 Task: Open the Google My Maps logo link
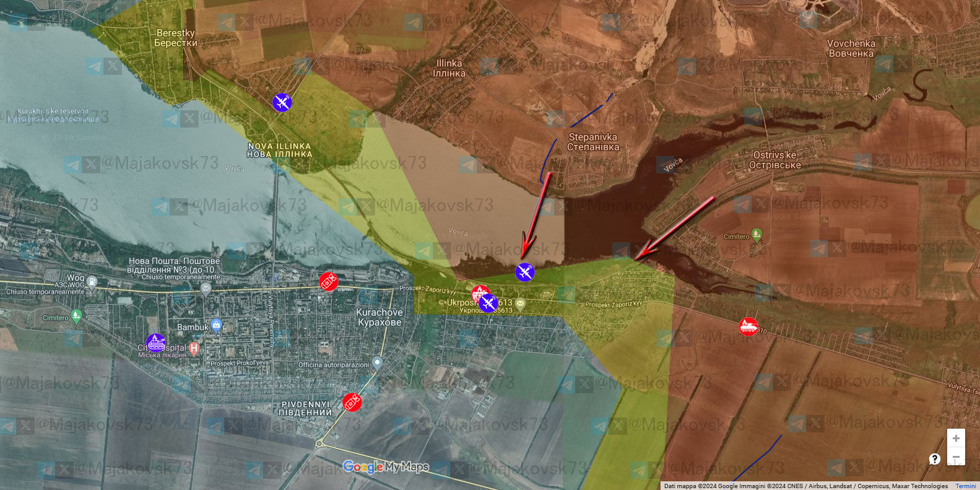pos(386,466)
